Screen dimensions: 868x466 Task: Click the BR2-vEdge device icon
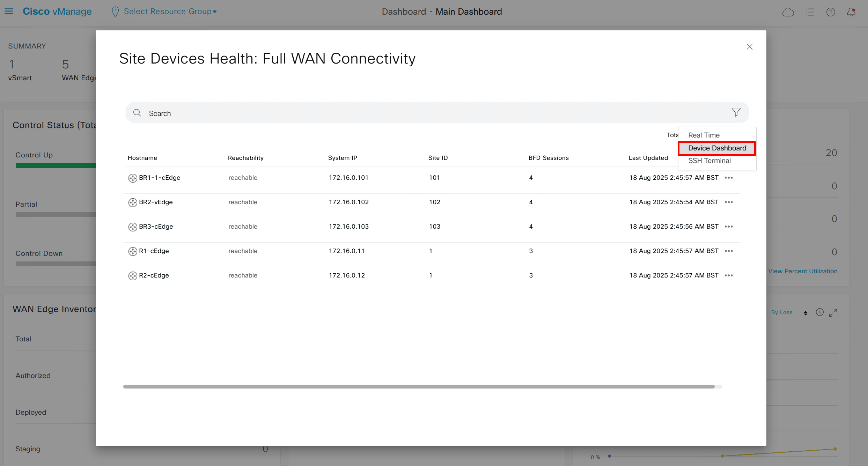tap(133, 202)
